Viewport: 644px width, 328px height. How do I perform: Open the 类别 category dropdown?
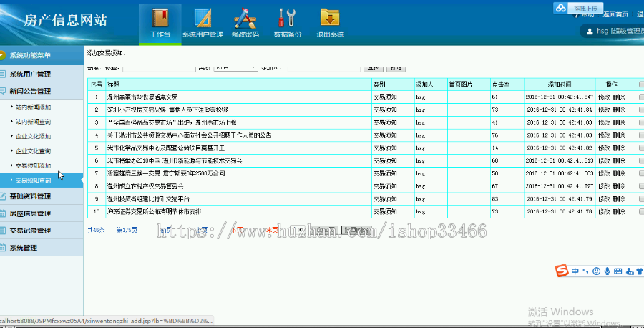(x=235, y=68)
